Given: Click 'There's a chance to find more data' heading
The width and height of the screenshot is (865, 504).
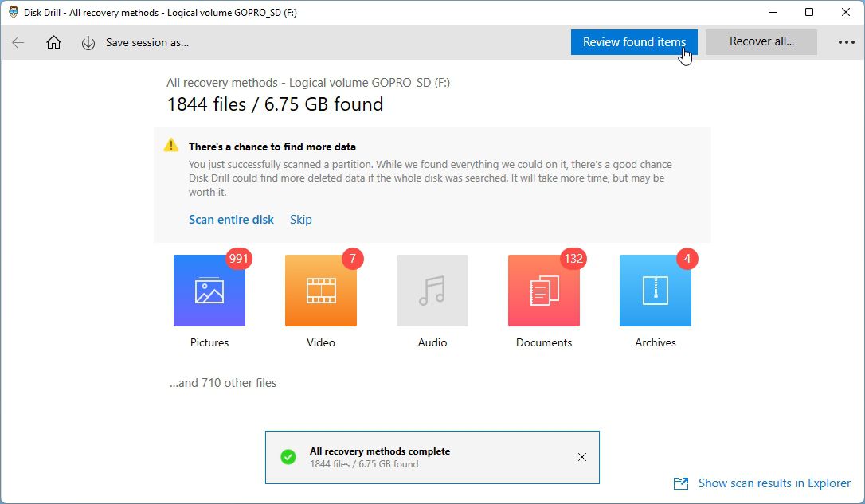Looking at the screenshot, I should [272, 147].
